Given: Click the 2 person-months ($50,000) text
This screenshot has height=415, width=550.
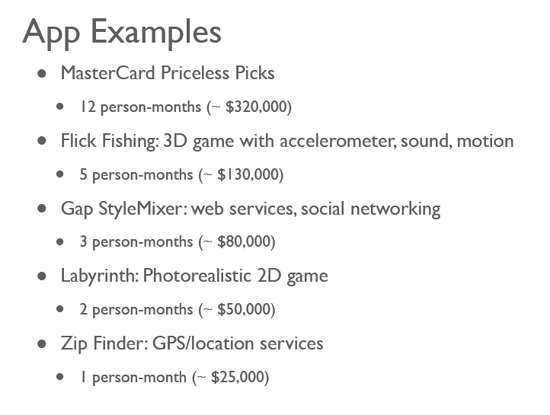Looking at the screenshot, I should pos(177,309).
